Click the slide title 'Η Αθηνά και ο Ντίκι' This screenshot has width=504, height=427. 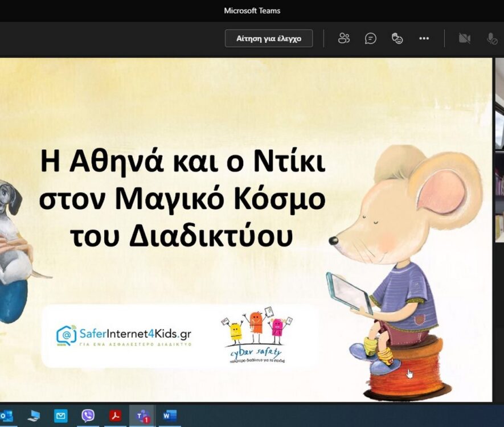[x=183, y=162]
